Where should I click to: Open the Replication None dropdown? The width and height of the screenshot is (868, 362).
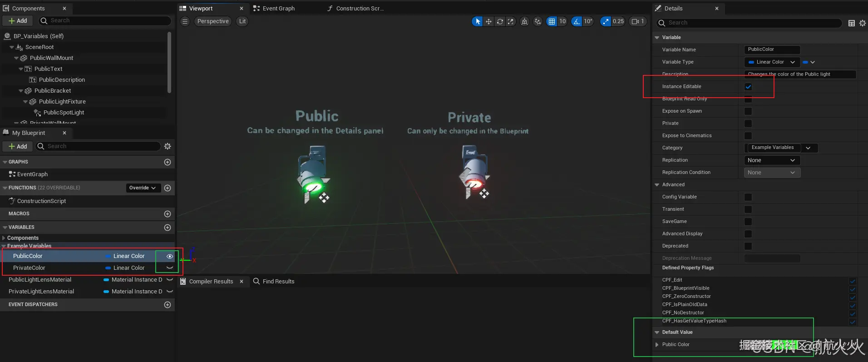pos(772,160)
